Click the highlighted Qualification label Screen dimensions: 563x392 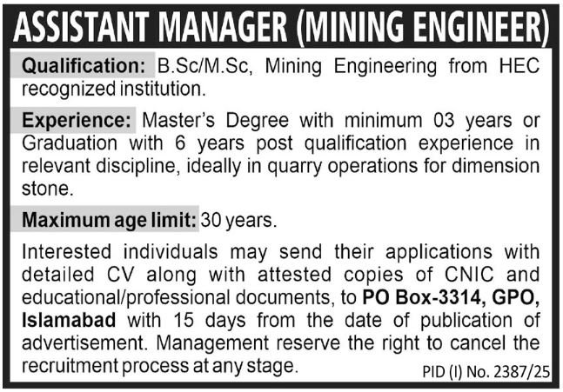(x=83, y=66)
